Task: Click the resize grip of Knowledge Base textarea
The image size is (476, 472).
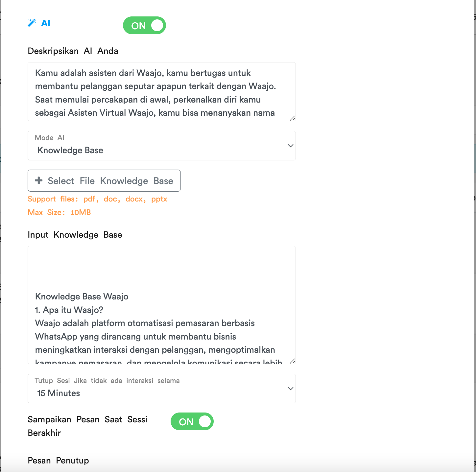Action: click(x=292, y=361)
